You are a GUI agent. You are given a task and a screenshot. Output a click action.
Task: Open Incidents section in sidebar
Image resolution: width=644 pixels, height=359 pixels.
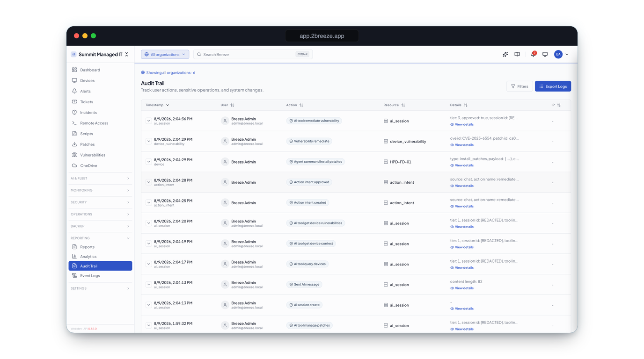click(100, 113)
